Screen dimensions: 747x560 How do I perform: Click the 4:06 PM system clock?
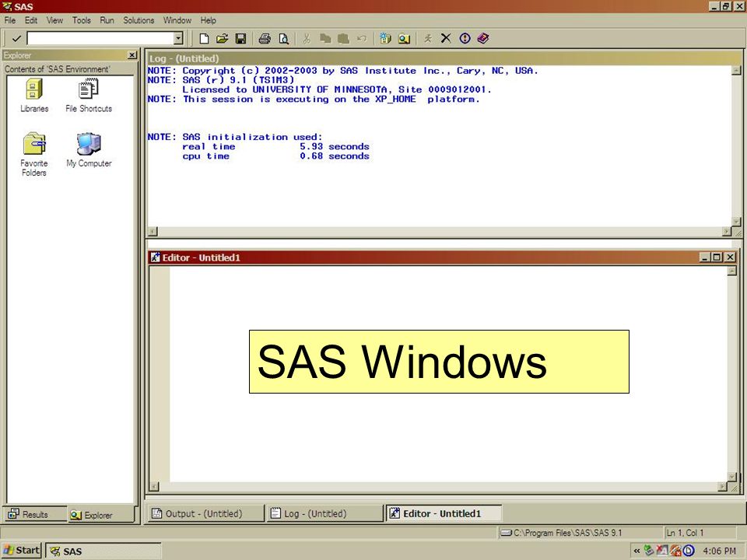coord(719,551)
